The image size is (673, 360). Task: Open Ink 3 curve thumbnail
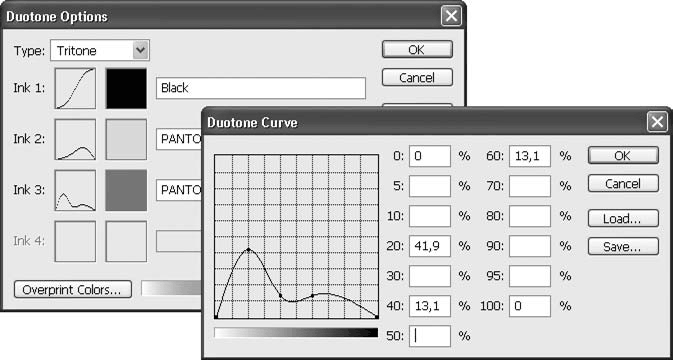75,190
